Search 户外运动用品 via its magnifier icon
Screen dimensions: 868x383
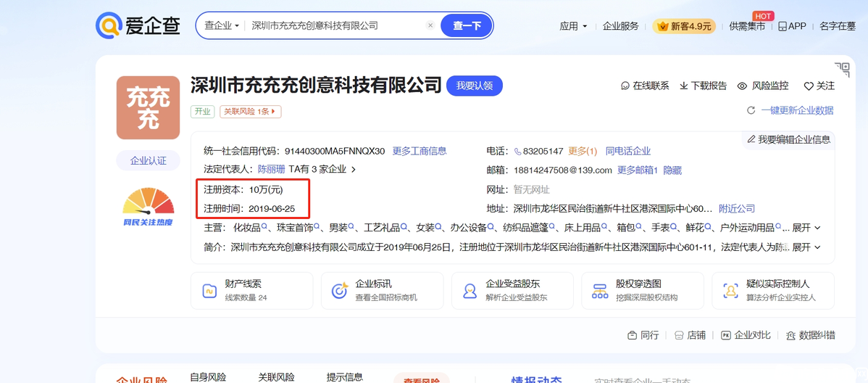click(x=778, y=227)
